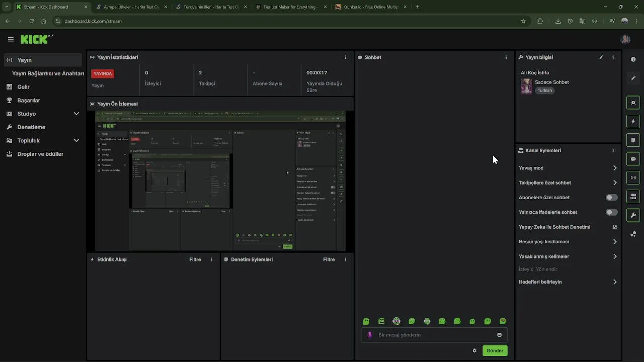Toggle the stream preview panel icon in the right sidebar

633,103
